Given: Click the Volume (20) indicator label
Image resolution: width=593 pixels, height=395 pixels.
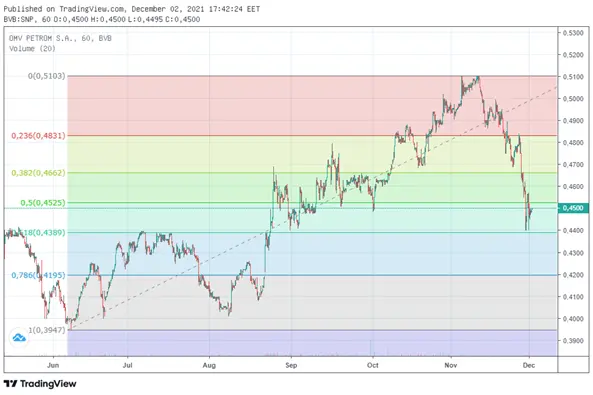Looking at the screenshot, I should point(32,48).
